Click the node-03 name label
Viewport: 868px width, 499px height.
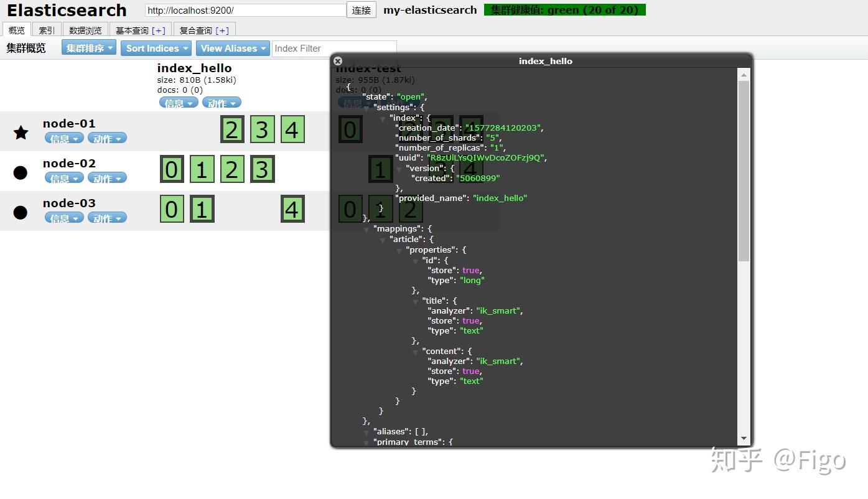click(69, 203)
